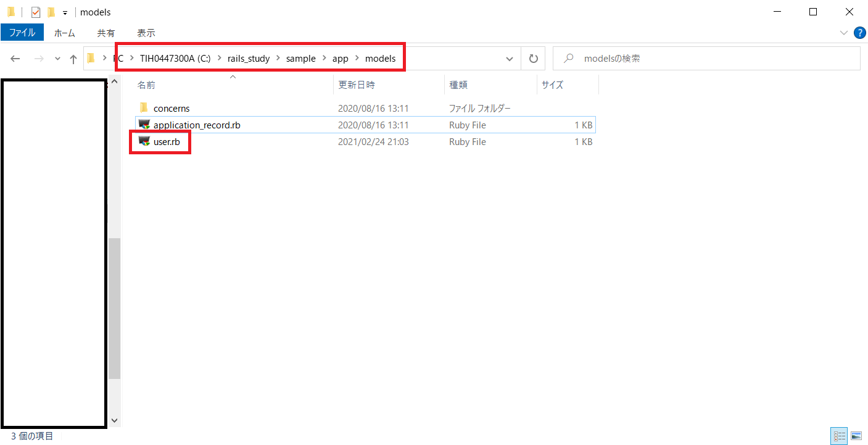
Task: Open the 表示 ribbon tab
Action: tap(146, 33)
